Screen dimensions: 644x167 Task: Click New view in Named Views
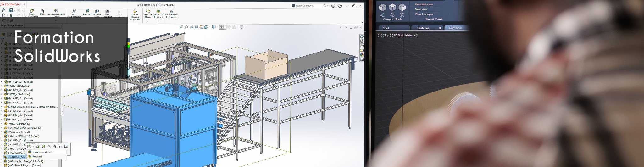421,9
